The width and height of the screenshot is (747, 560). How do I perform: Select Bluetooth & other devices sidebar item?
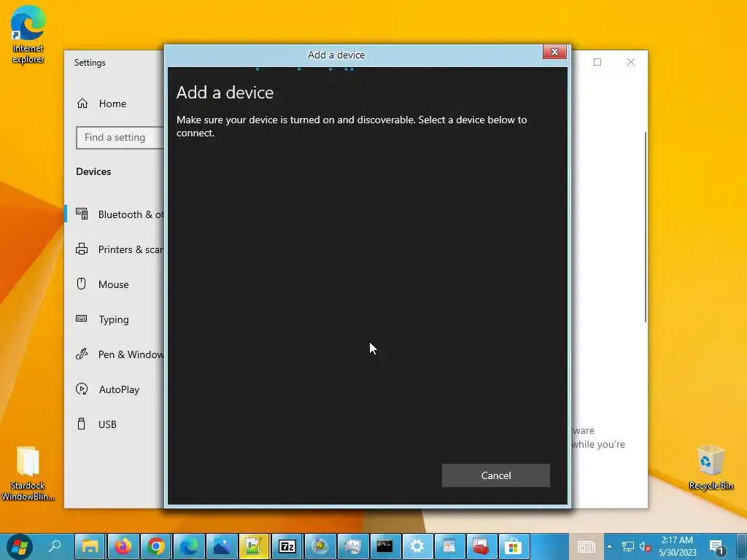pyautogui.click(x=115, y=214)
